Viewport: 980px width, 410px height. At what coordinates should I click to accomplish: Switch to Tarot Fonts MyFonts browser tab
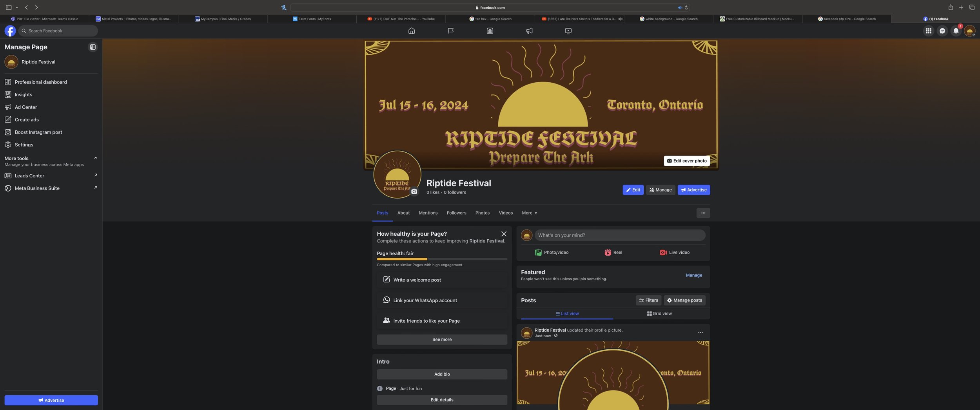312,19
